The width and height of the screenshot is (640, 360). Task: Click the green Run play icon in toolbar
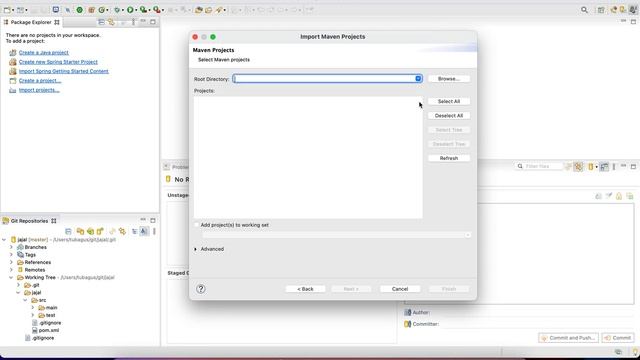click(x=130, y=10)
